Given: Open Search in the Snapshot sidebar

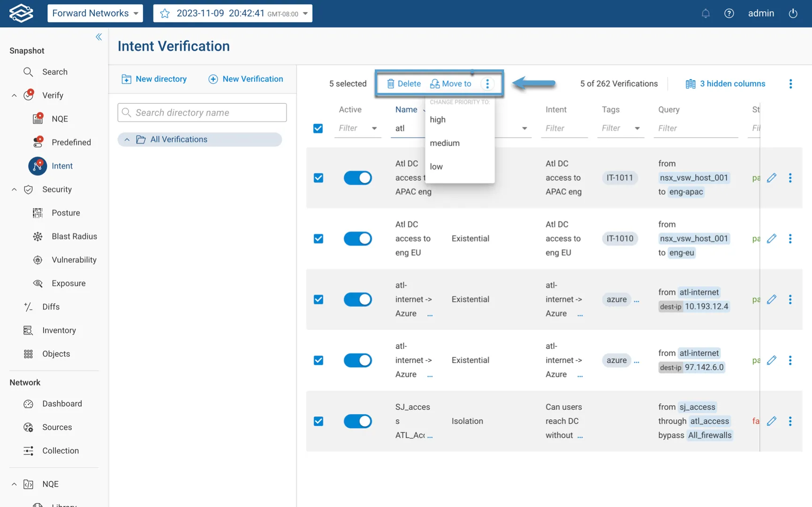Looking at the screenshot, I should pos(54,72).
